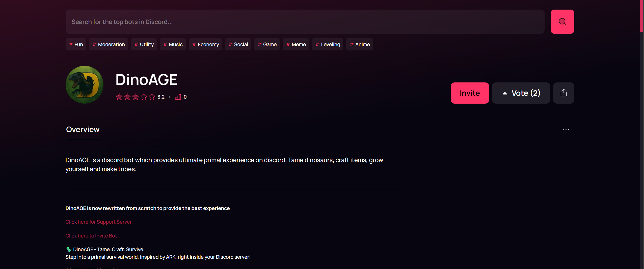Viewport: 644px width, 269px height.
Task: Click the server count bar-chart icon
Action: click(178, 97)
